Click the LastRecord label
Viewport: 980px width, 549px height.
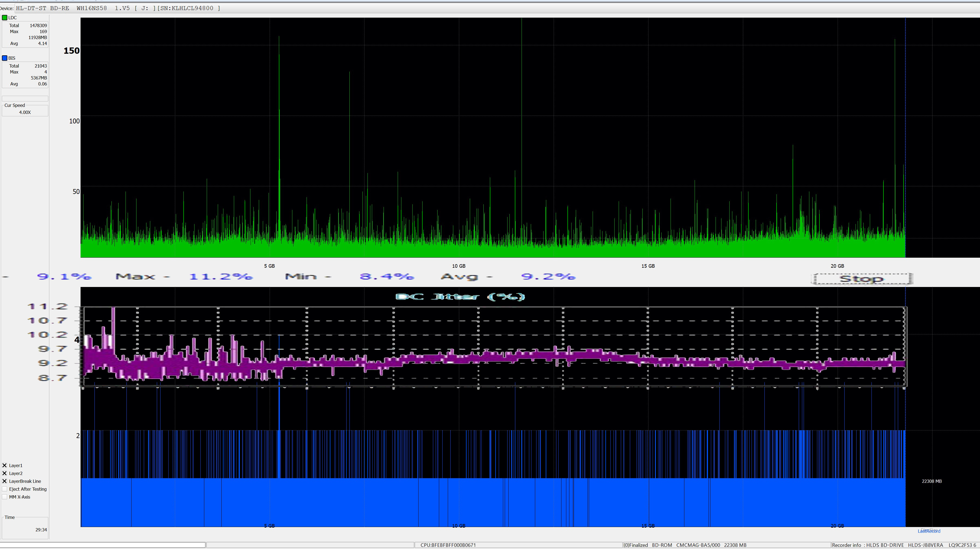pyautogui.click(x=929, y=531)
